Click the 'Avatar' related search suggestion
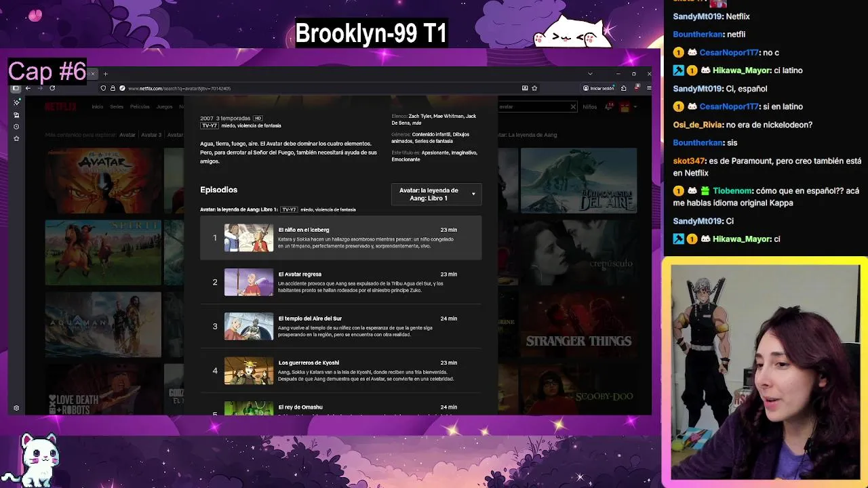 click(x=127, y=135)
